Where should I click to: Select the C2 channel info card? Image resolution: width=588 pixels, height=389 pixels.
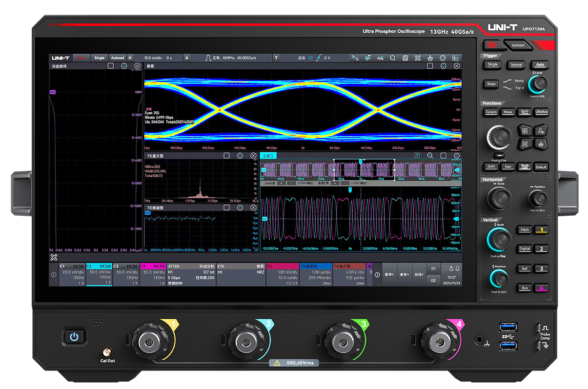pos(99,275)
